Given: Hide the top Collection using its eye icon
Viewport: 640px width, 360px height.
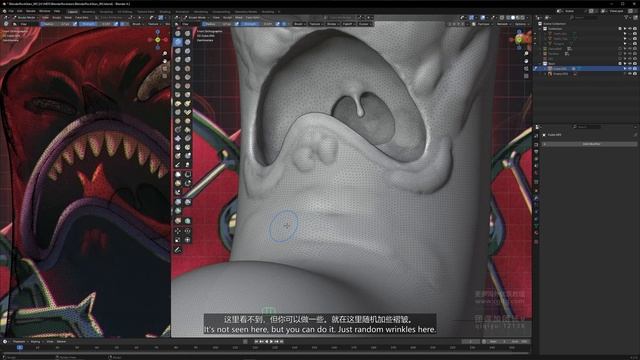Looking at the screenshot, I should click(x=630, y=29).
